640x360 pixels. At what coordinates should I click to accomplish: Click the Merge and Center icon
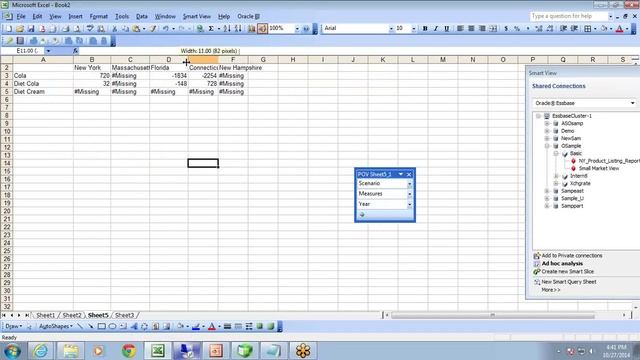[x=493, y=29]
